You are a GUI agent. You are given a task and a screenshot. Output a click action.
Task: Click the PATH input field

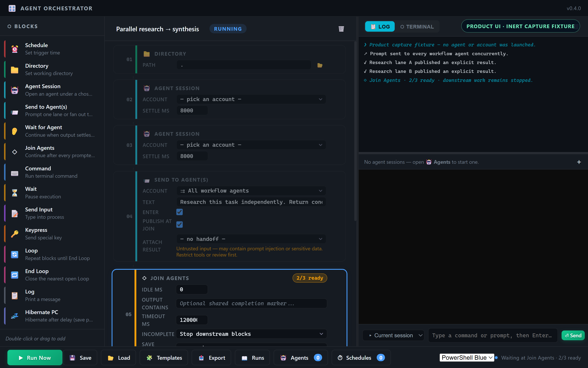pyautogui.click(x=244, y=65)
